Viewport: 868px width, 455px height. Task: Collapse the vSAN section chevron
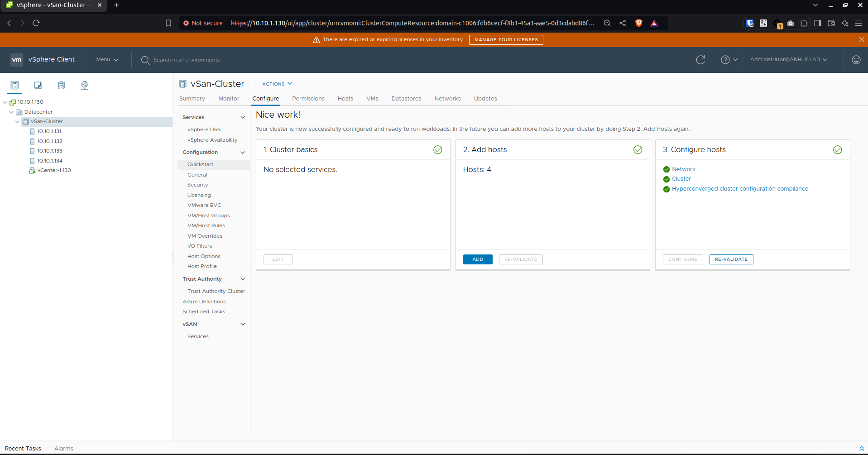[243, 324]
